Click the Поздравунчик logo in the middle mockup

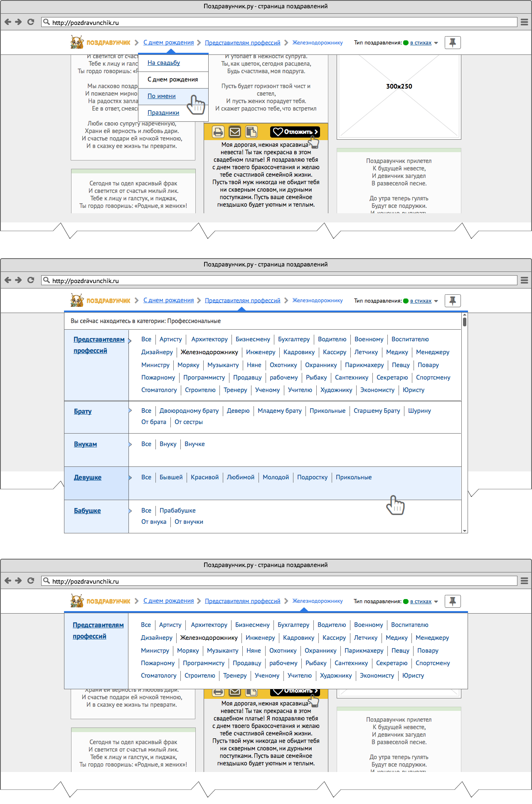point(100,300)
